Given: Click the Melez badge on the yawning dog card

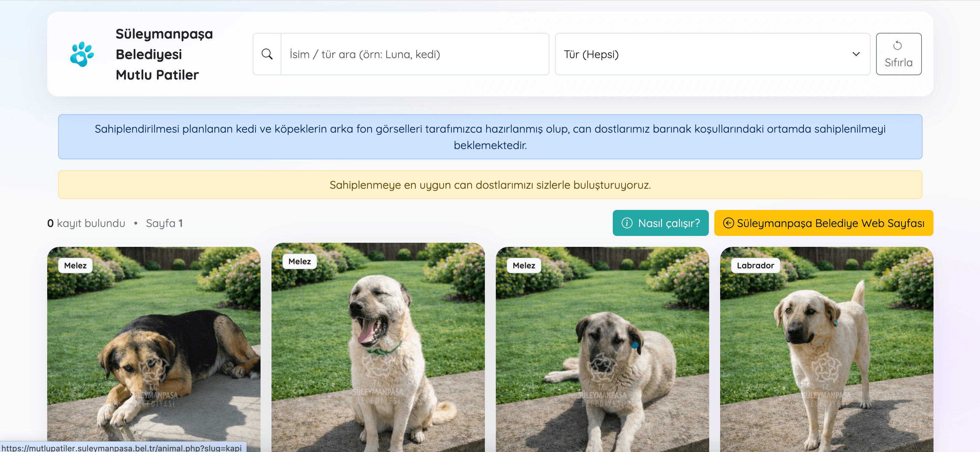Looking at the screenshot, I should click(300, 261).
